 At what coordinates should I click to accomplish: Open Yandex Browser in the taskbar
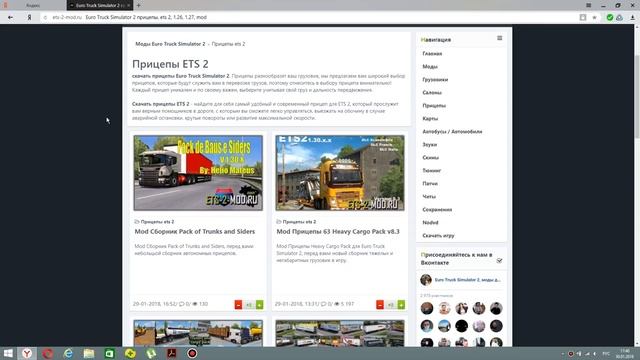tap(27, 353)
